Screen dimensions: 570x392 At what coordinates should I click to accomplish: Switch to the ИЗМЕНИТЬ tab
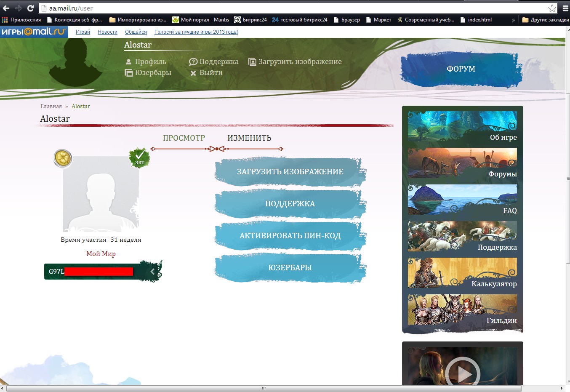coord(250,138)
